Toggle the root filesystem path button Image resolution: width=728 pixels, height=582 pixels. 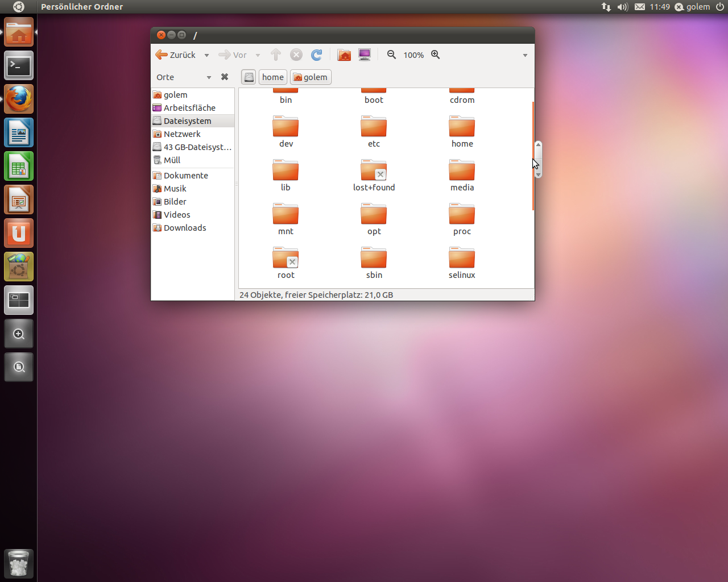[x=249, y=77]
